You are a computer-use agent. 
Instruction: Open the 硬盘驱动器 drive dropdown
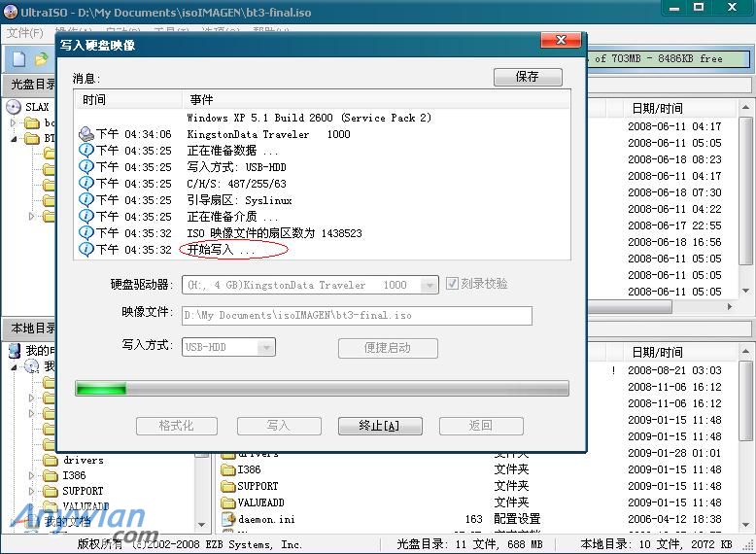[430, 285]
